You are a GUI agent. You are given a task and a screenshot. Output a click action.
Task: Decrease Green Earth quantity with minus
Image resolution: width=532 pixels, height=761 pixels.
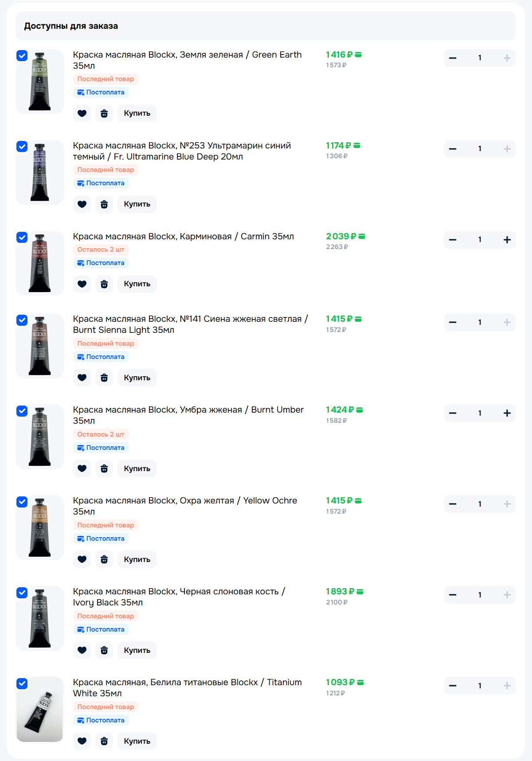click(x=453, y=58)
